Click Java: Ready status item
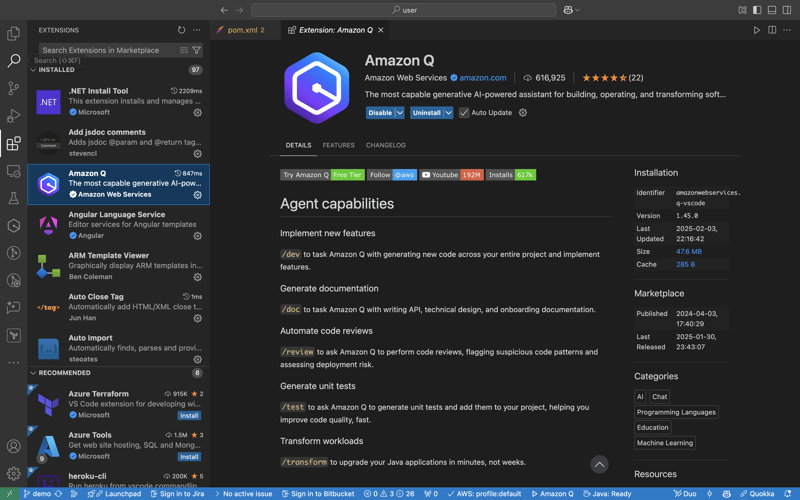Screen dimensions: 800x500 [607, 494]
